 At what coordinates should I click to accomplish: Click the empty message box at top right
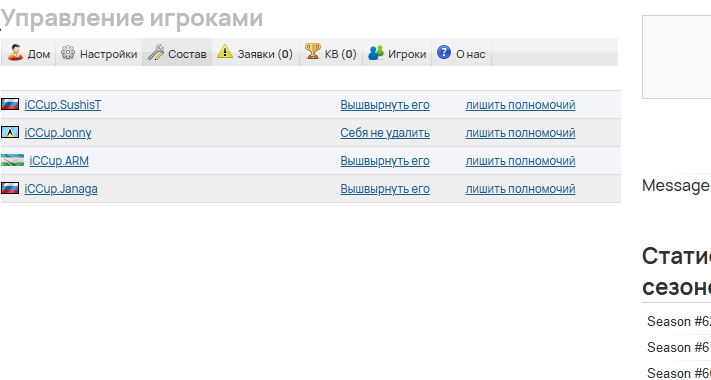[x=677, y=57]
